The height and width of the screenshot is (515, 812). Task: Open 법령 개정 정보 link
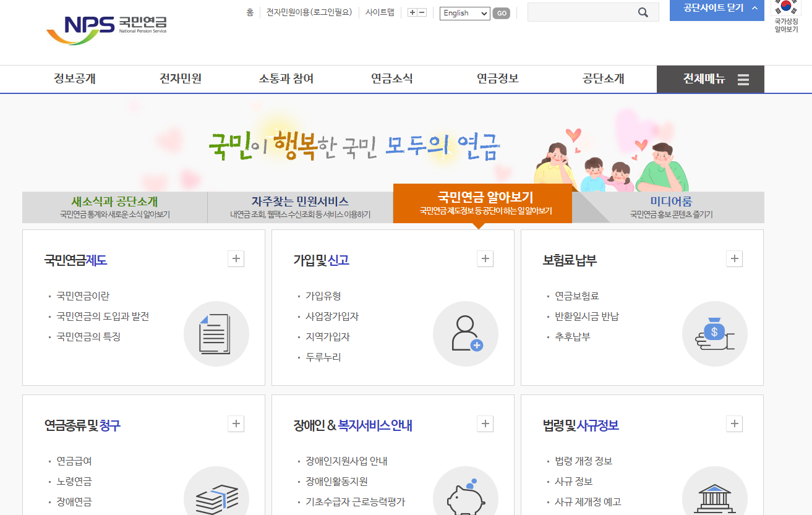(583, 461)
